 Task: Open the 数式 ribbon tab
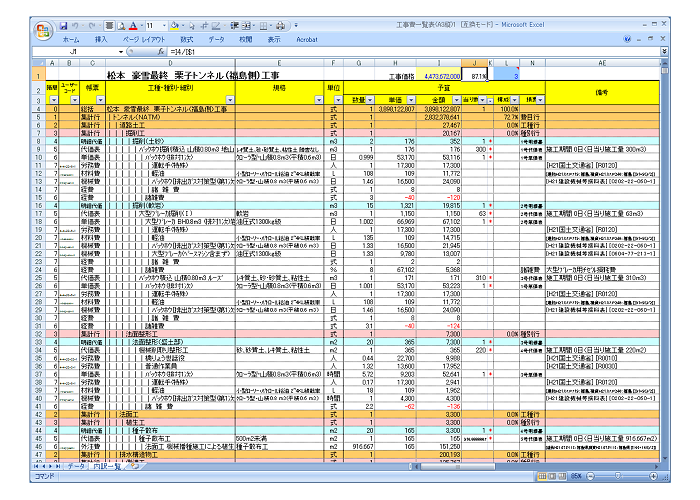pos(187,40)
